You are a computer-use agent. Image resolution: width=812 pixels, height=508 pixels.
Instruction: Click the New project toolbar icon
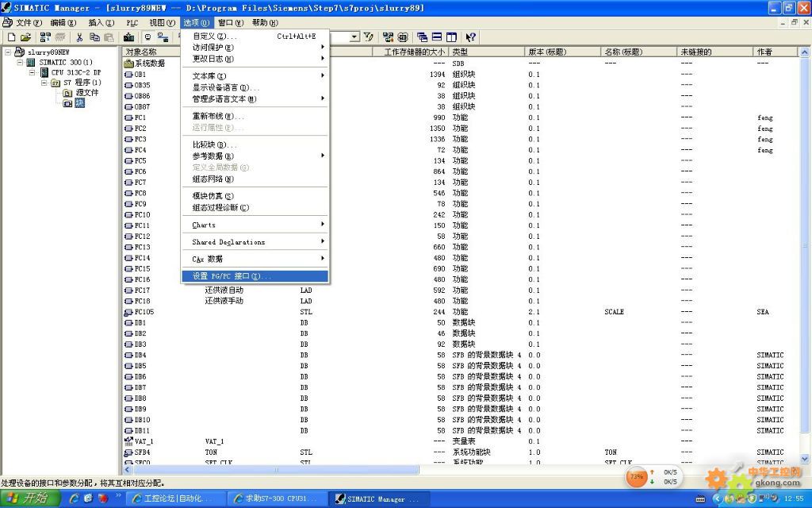pos(11,37)
